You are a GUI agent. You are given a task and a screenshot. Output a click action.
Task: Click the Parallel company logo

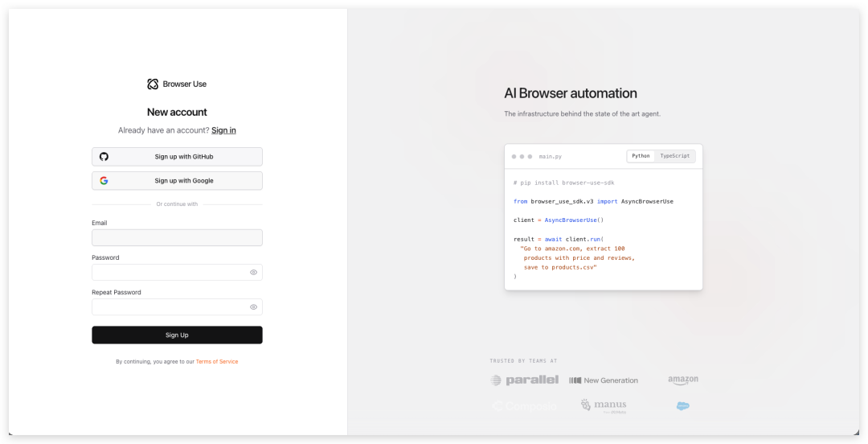click(x=524, y=380)
